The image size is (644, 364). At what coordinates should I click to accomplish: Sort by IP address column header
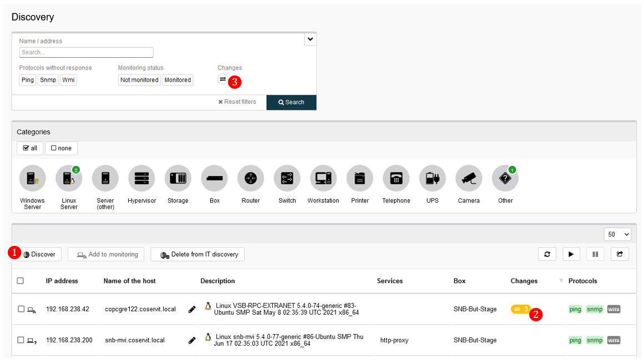(x=62, y=281)
